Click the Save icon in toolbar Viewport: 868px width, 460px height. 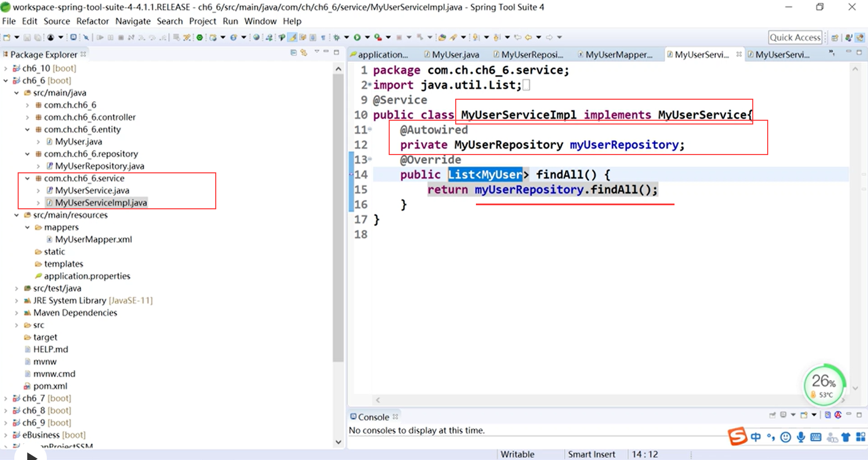coord(27,37)
